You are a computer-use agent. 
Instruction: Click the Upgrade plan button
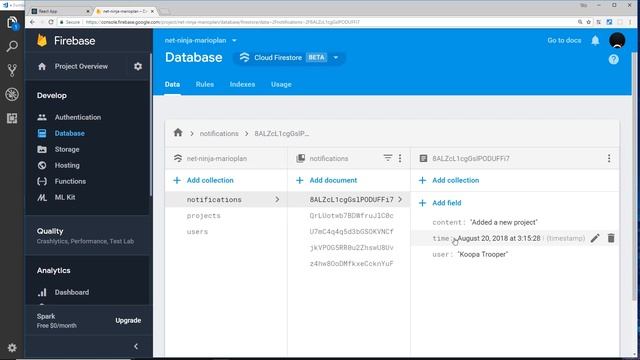[x=128, y=320]
